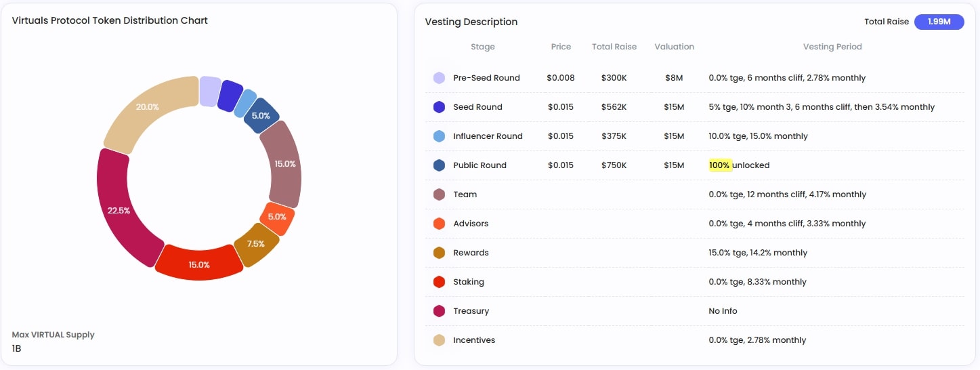Click the Seed Round indigo hexagon icon

pyautogui.click(x=439, y=107)
